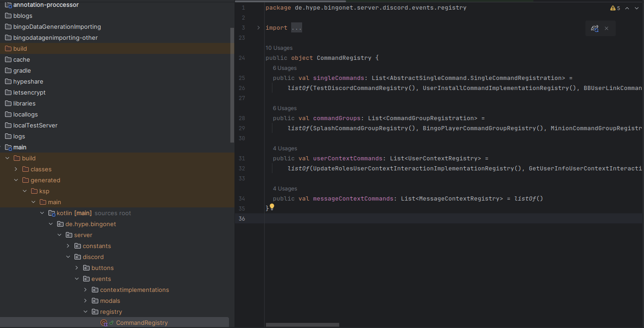Viewport: 644px width, 328px height.
Task: Collapse the generated folder
Action: coord(16,180)
